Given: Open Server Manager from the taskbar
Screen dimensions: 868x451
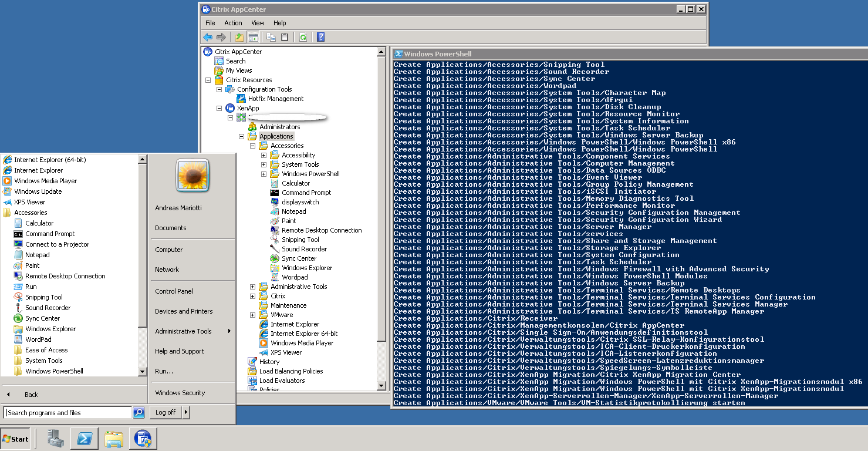Looking at the screenshot, I should pyautogui.click(x=56, y=438).
